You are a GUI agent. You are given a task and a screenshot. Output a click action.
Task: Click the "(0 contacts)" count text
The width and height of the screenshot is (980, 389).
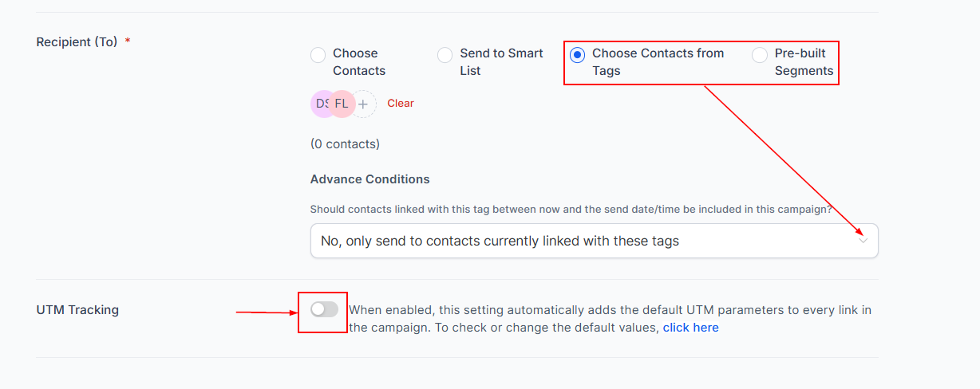pyautogui.click(x=345, y=144)
